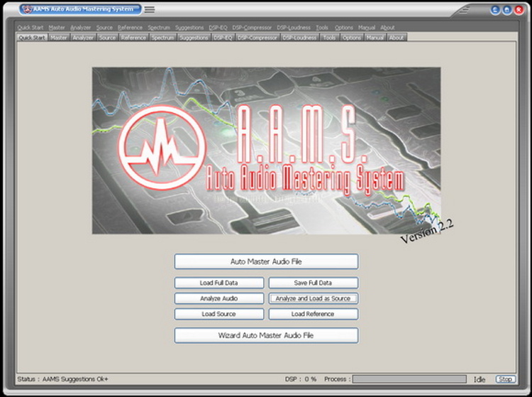
Task: Click the A.A.M.S. splash banner image
Action: (x=266, y=151)
